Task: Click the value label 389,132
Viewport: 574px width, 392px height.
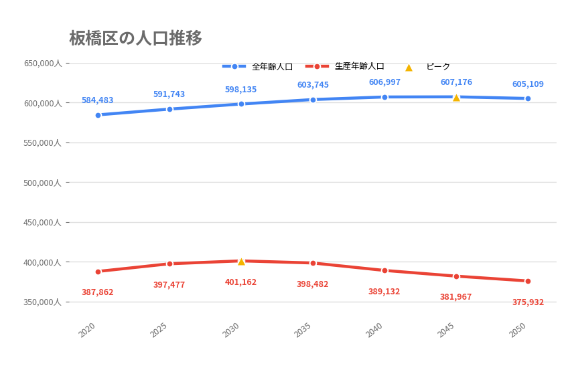Action: coord(384,292)
